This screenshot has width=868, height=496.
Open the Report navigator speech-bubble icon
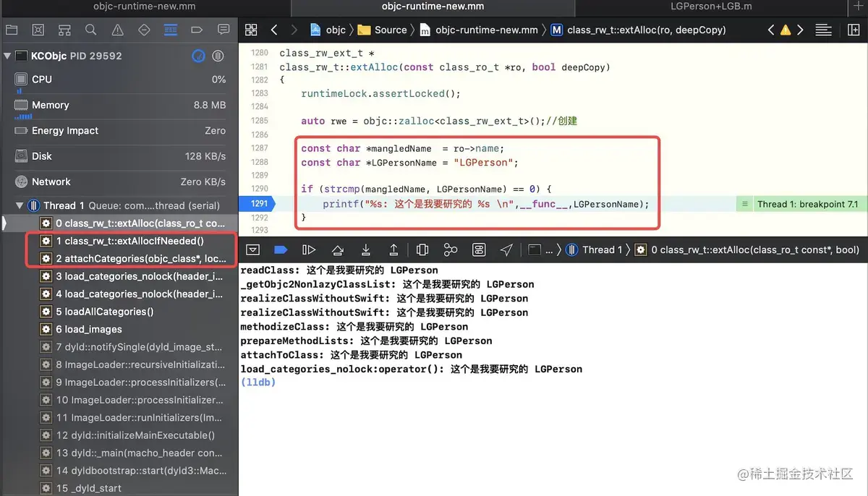click(x=224, y=30)
